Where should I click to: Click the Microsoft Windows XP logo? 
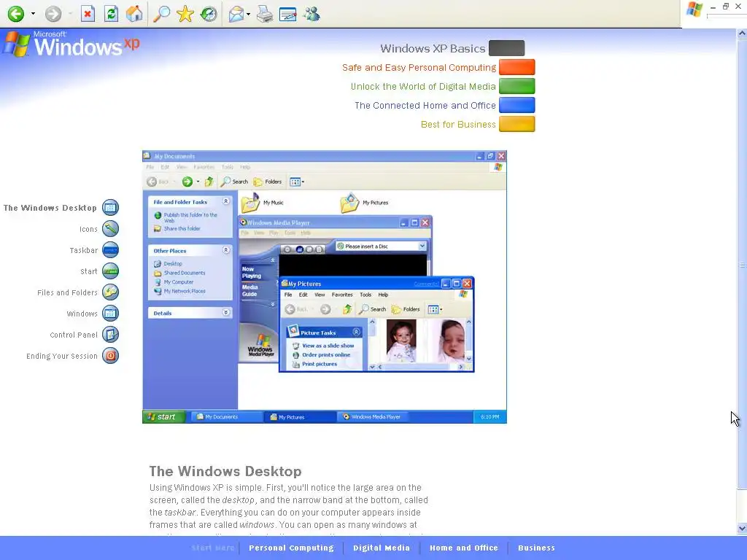point(71,44)
